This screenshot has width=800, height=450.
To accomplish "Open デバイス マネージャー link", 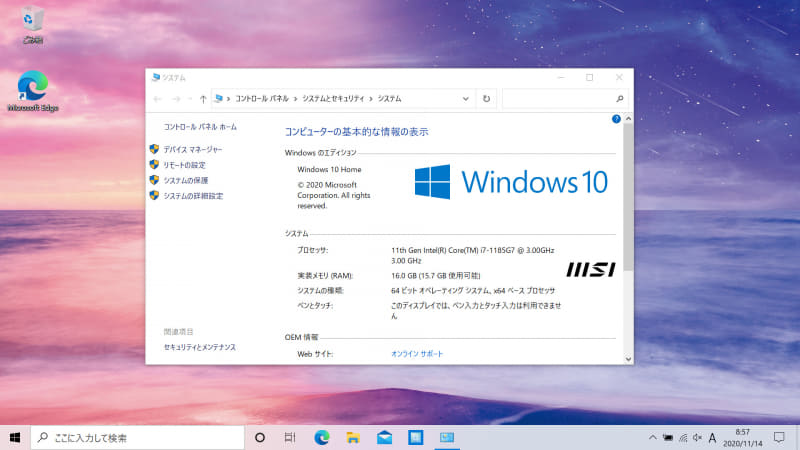I will [192, 149].
